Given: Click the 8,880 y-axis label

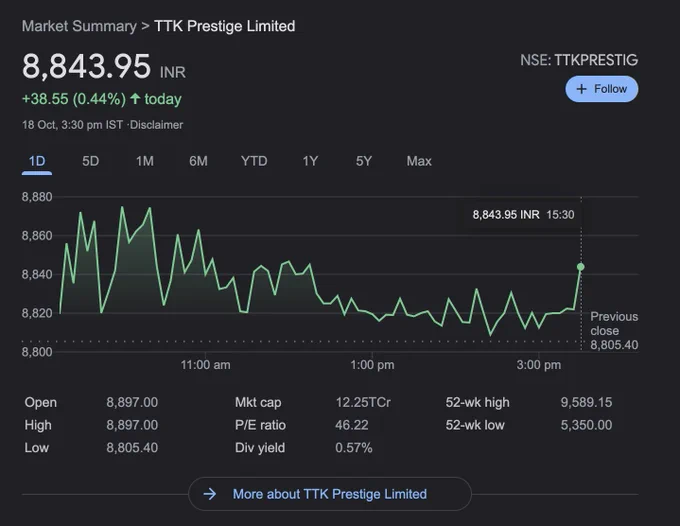Looking at the screenshot, I should (37, 197).
